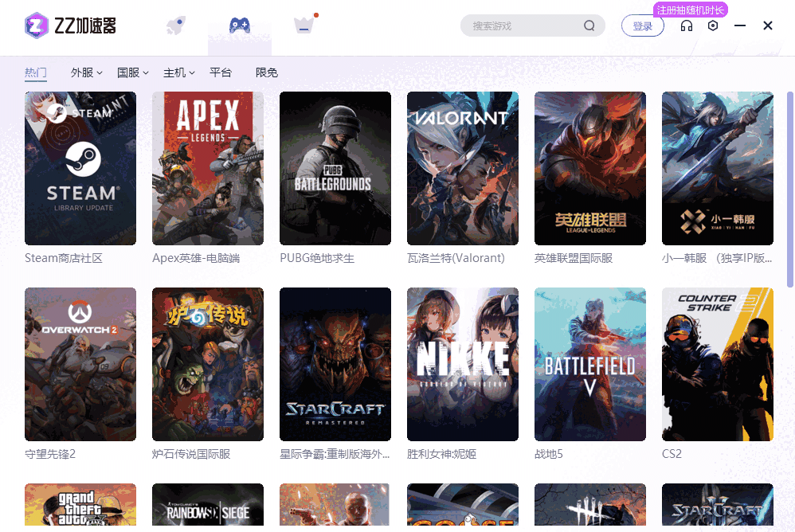Open settings hexagon icon
This screenshot has height=532, width=795.
pos(713,25)
